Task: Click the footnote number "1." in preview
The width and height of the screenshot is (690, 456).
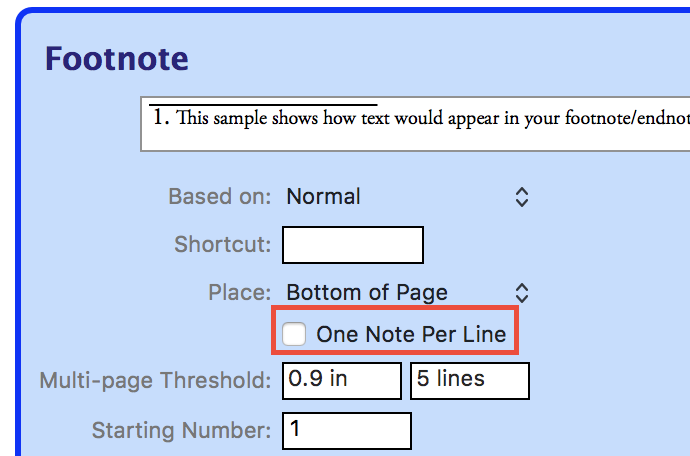Action: (x=163, y=118)
